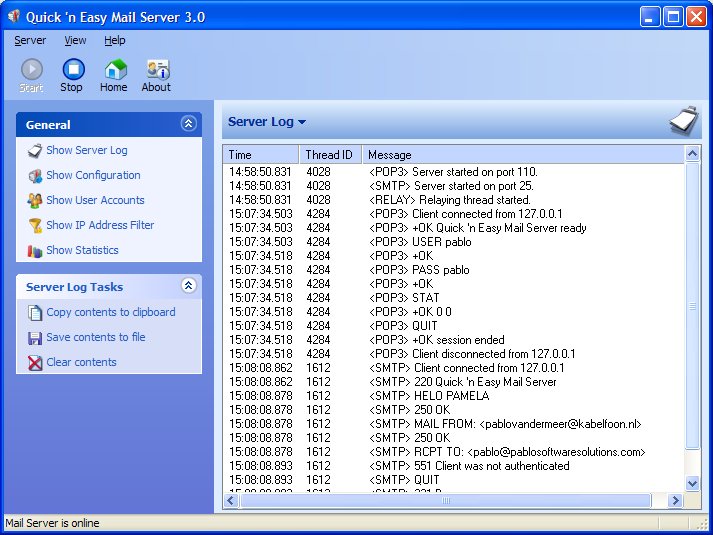The width and height of the screenshot is (713, 535).
Task: Click the Show Configuration link
Action: 93,175
